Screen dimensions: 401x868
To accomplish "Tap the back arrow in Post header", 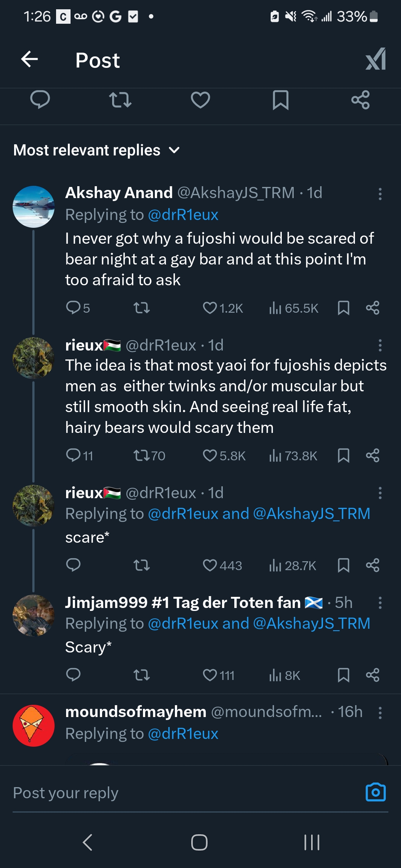I will pyautogui.click(x=30, y=59).
